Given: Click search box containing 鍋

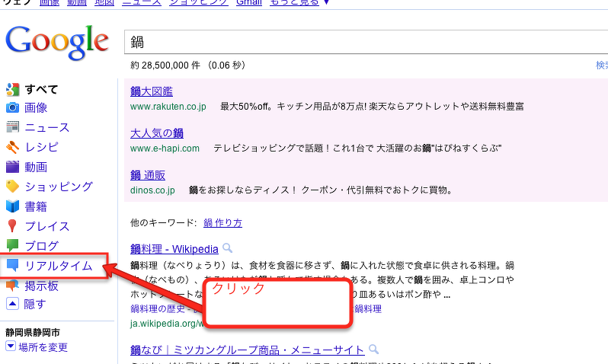Looking at the screenshot, I should 366,42.
